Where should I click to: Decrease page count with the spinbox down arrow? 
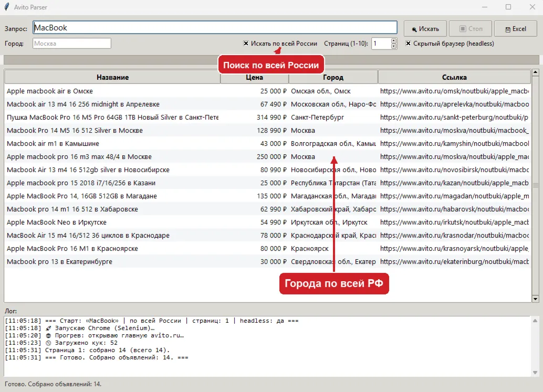coord(394,46)
